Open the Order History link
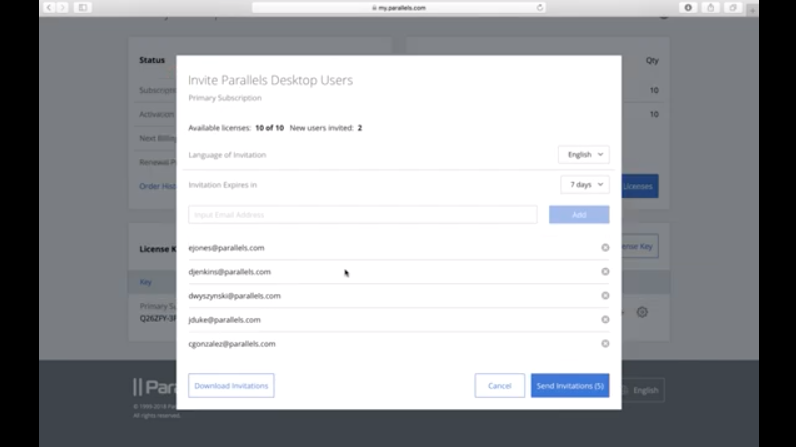 point(157,186)
